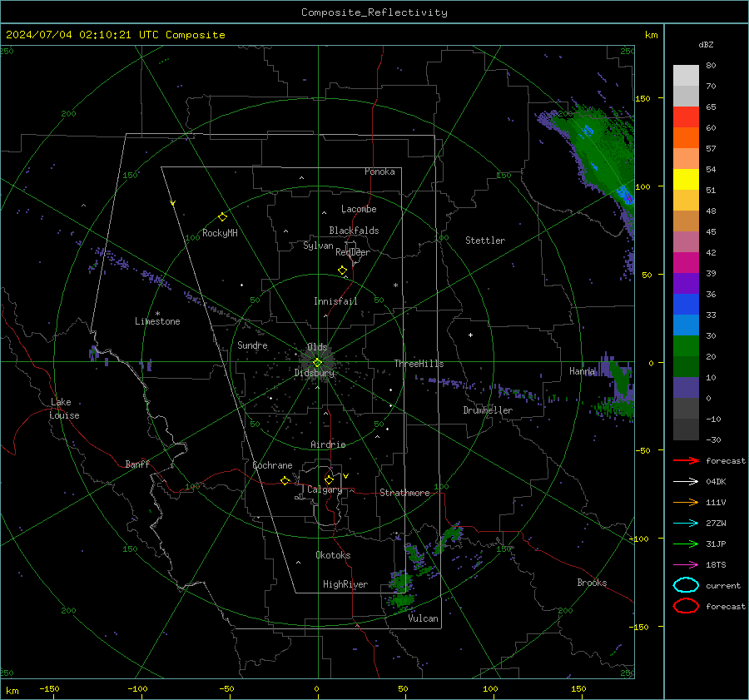Image resolution: width=749 pixels, height=700 pixels.
Task: Select the purple 39-36 dBZ swatch
Action: [x=686, y=283]
